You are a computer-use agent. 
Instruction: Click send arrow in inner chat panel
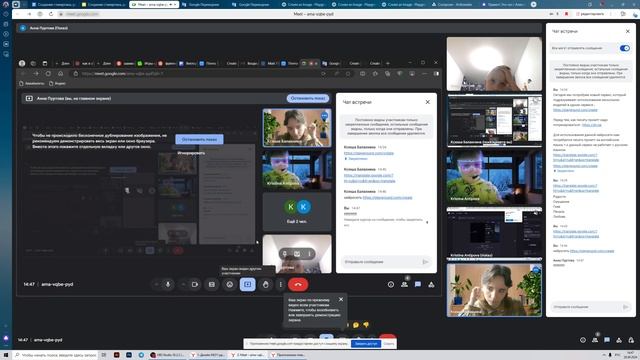click(425, 262)
